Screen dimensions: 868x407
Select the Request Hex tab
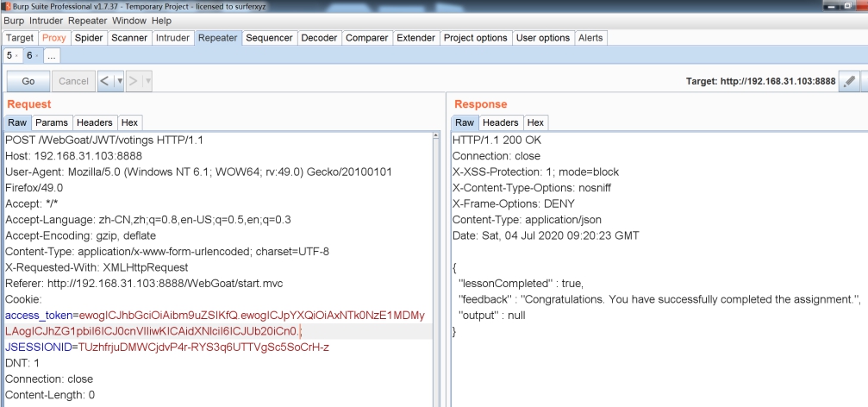129,122
